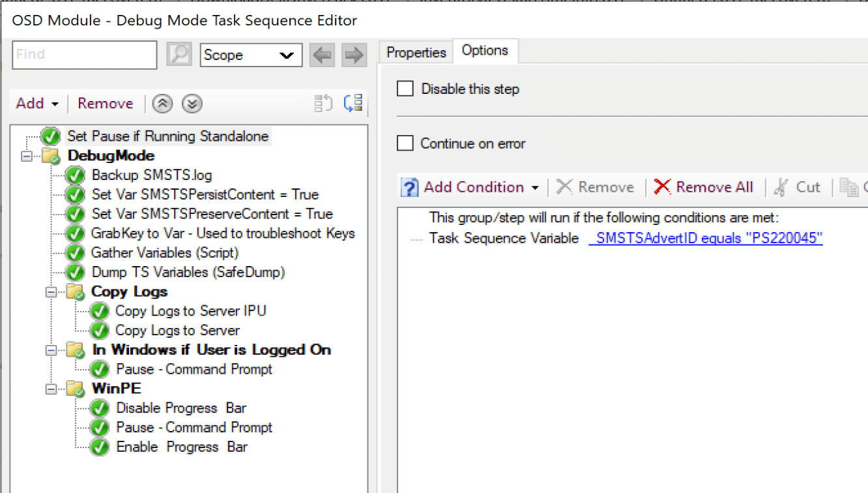This screenshot has height=493, width=868.
Task: Check the Continue on error checkbox
Action: pyautogui.click(x=405, y=144)
